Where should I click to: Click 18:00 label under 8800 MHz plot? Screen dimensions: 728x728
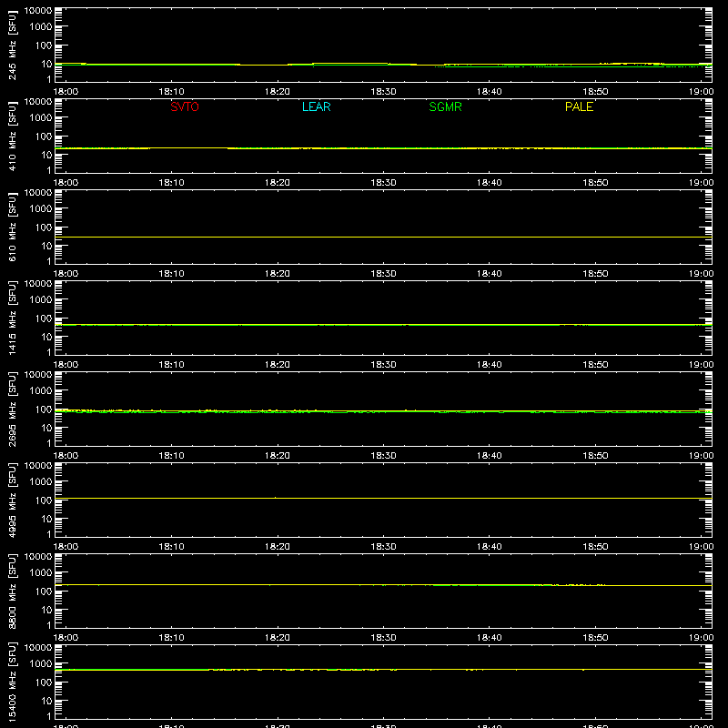66,638
